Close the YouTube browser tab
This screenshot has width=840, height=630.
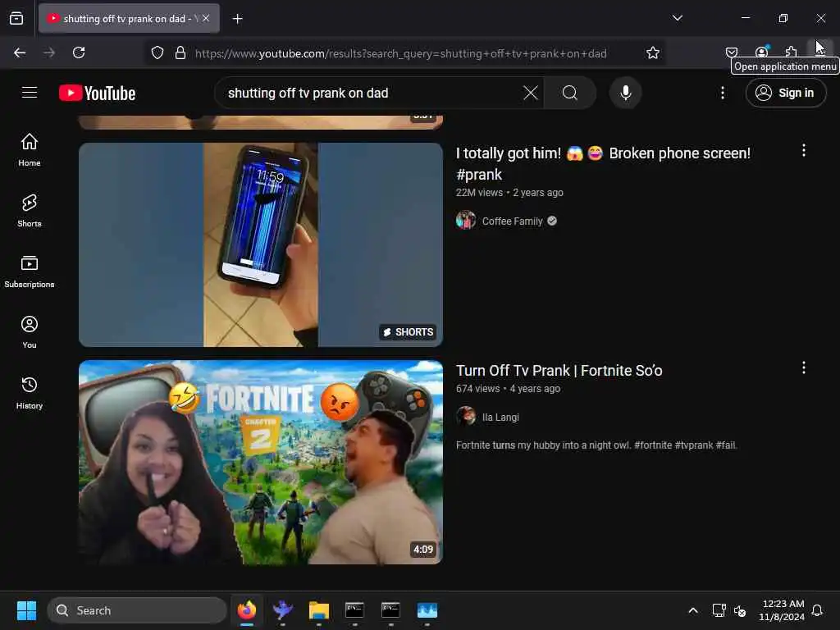tap(206, 18)
